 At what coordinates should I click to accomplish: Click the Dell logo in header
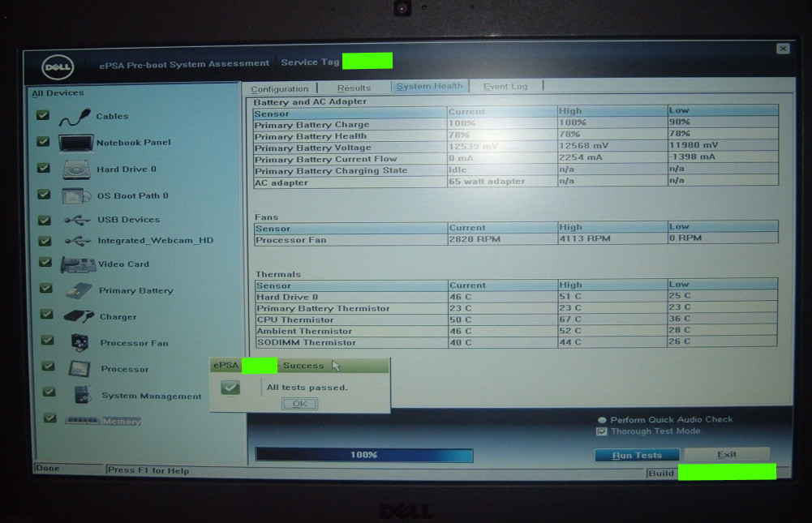tap(58, 67)
